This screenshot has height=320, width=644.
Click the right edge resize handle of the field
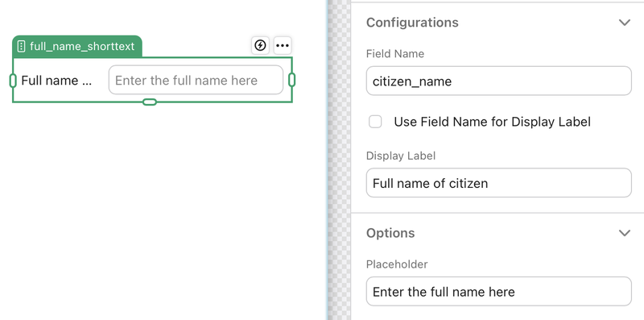pos(292,80)
